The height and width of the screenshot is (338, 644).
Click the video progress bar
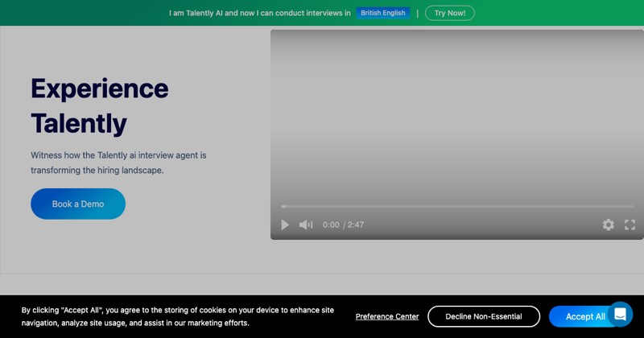tap(457, 207)
